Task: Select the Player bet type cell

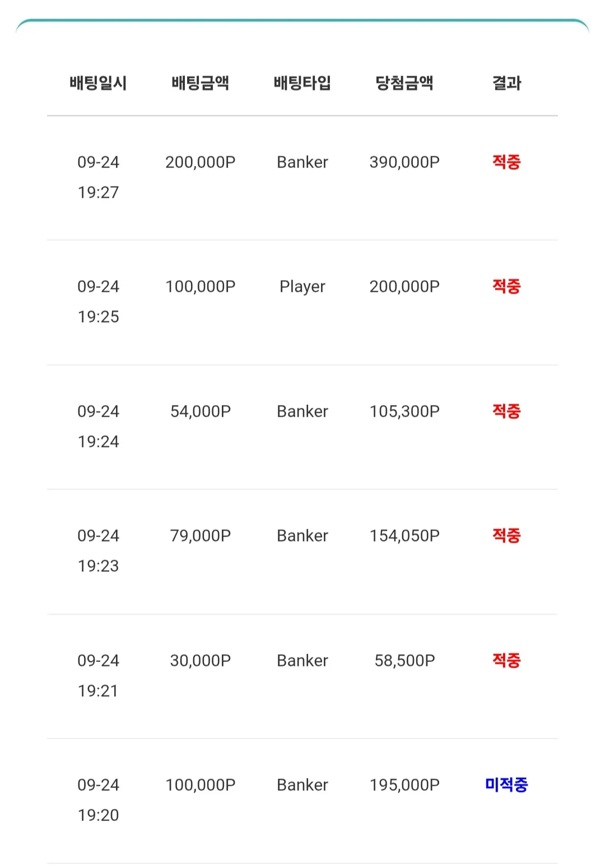Action: [x=302, y=287]
